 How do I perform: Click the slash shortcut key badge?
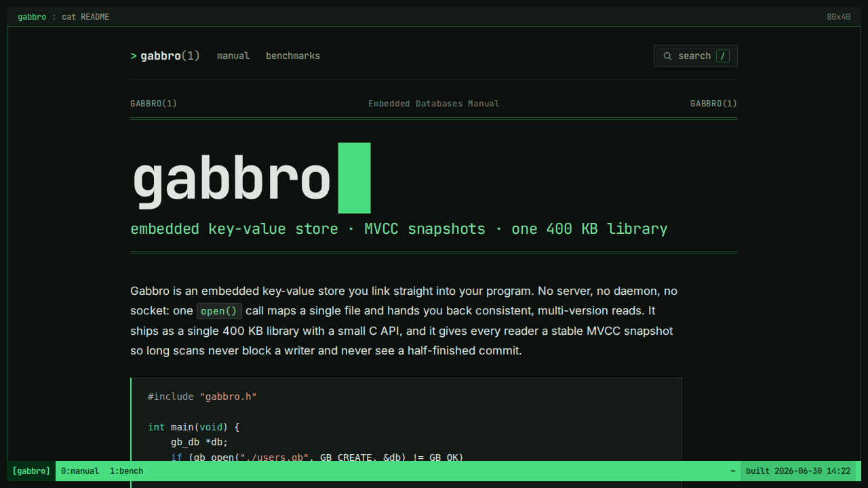click(x=723, y=56)
